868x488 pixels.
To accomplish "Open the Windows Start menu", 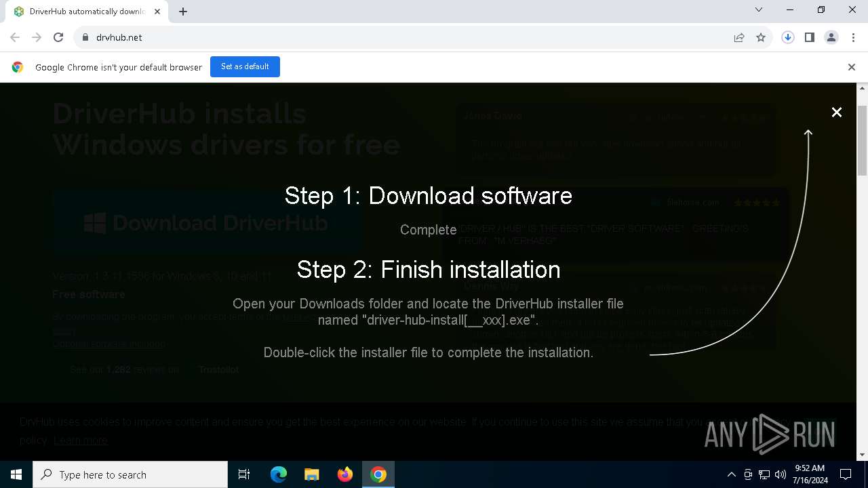I will tap(16, 474).
